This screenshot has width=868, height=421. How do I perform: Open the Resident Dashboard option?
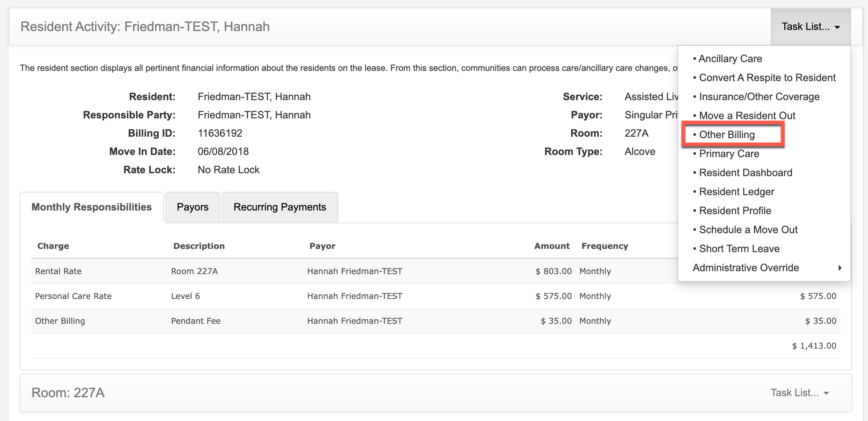(x=745, y=173)
